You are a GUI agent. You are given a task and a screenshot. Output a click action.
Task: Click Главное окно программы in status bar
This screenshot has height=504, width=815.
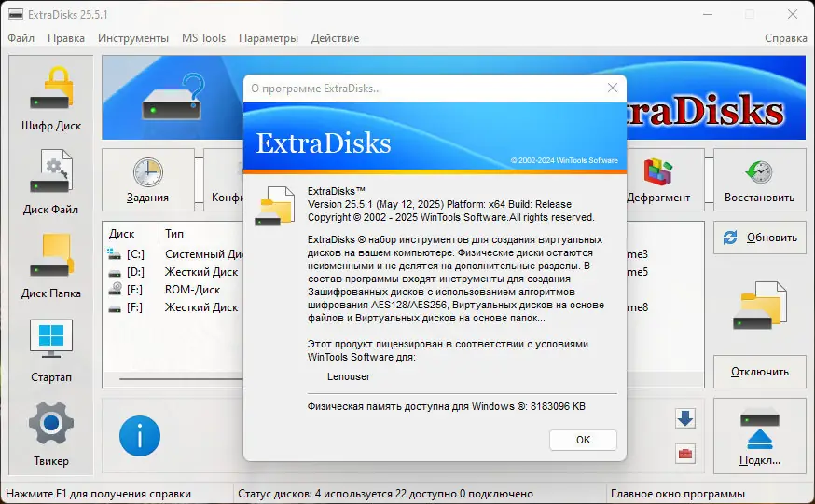point(677,494)
